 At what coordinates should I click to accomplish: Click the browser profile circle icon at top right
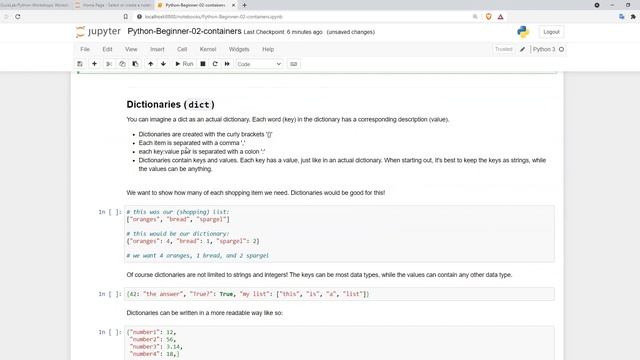point(597,5)
